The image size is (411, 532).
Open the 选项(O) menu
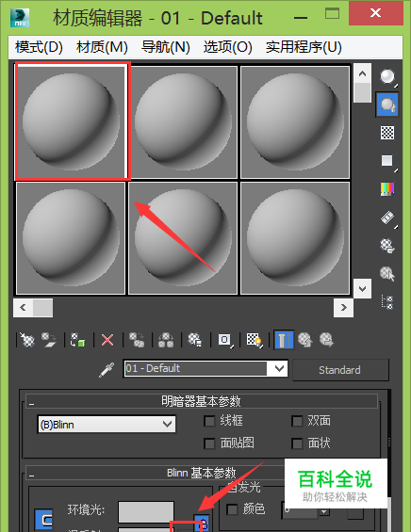coord(227,47)
